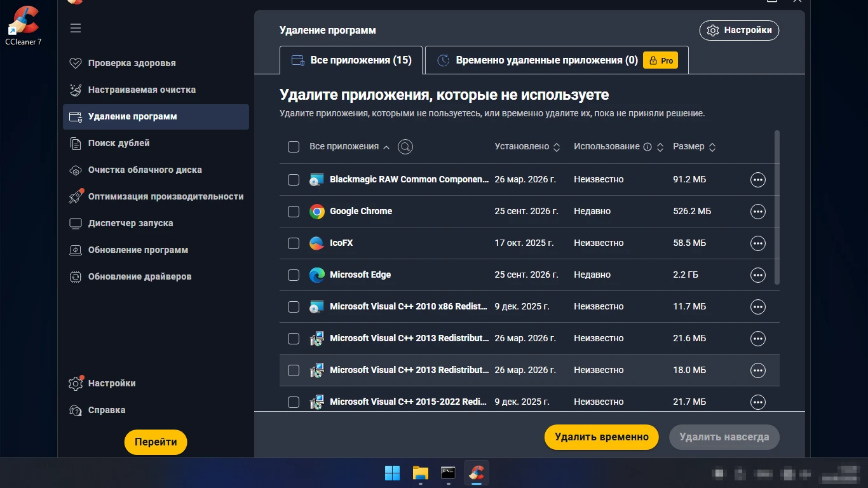Open File Explorer from taskbar
The height and width of the screenshot is (488, 868).
point(421,473)
